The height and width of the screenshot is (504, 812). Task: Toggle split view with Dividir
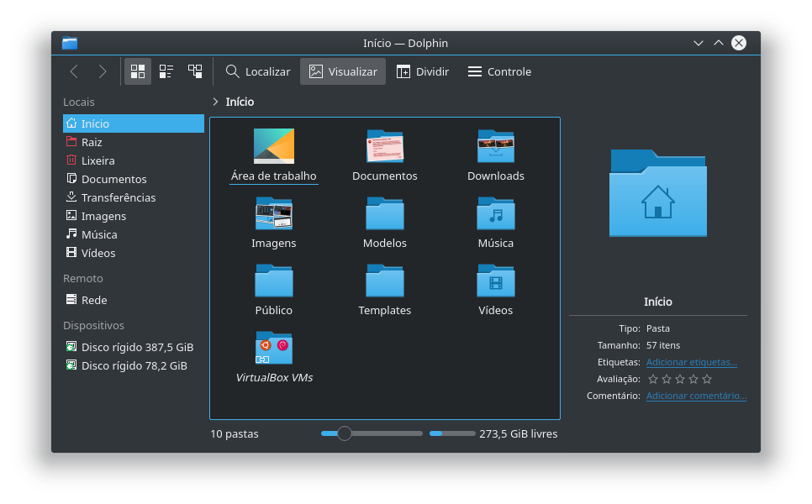point(423,71)
